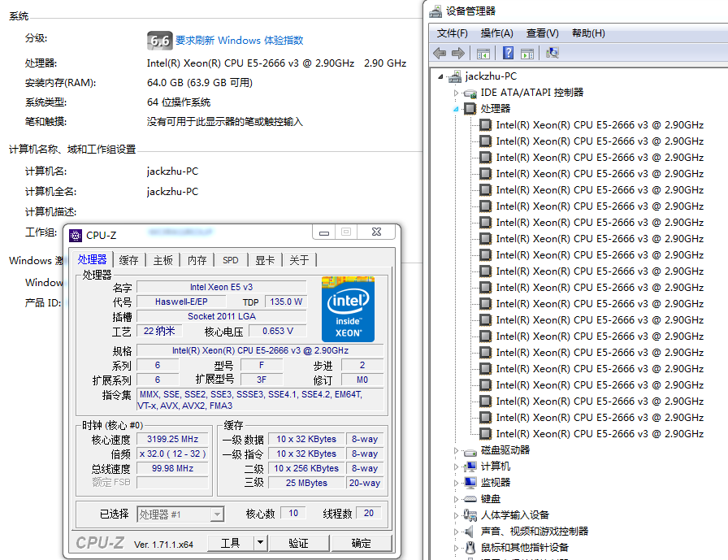728x560 pixels.
Task: Select the 计算机 category icon in tree
Action: click(470, 467)
